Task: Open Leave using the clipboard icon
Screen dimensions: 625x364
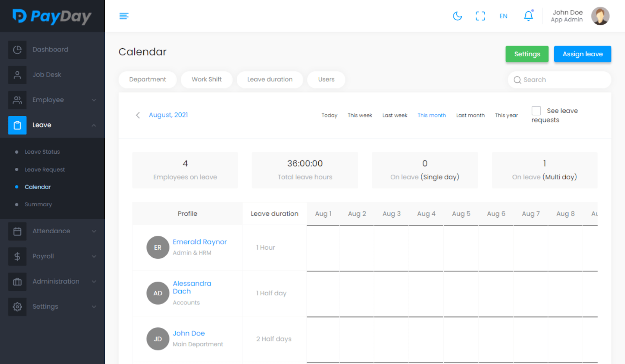Action: pos(17,125)
